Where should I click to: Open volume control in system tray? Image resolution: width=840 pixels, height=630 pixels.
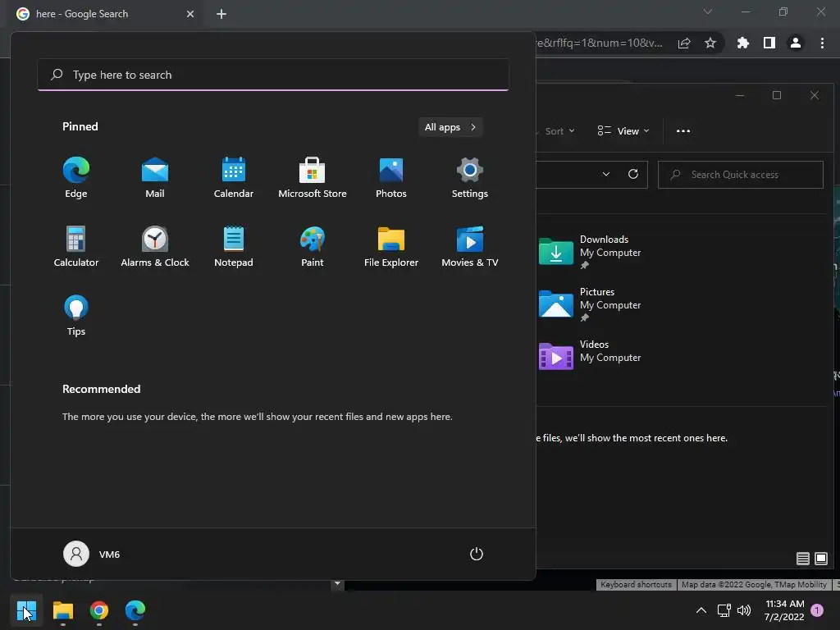tap(744, 610)
